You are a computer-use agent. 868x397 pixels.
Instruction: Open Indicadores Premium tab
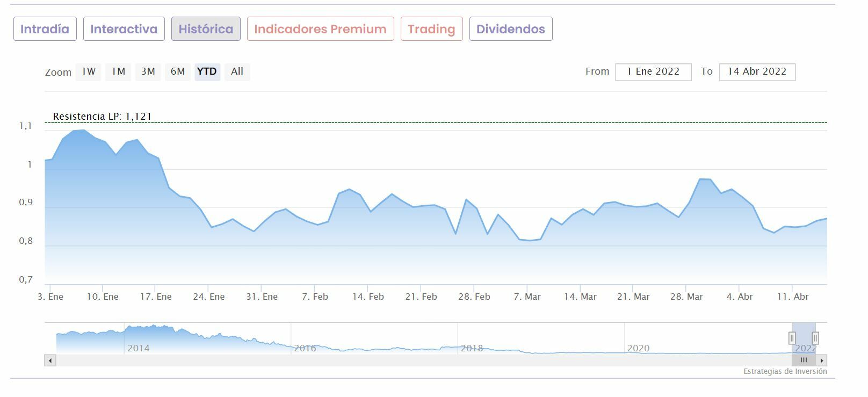tap(320, 29)
